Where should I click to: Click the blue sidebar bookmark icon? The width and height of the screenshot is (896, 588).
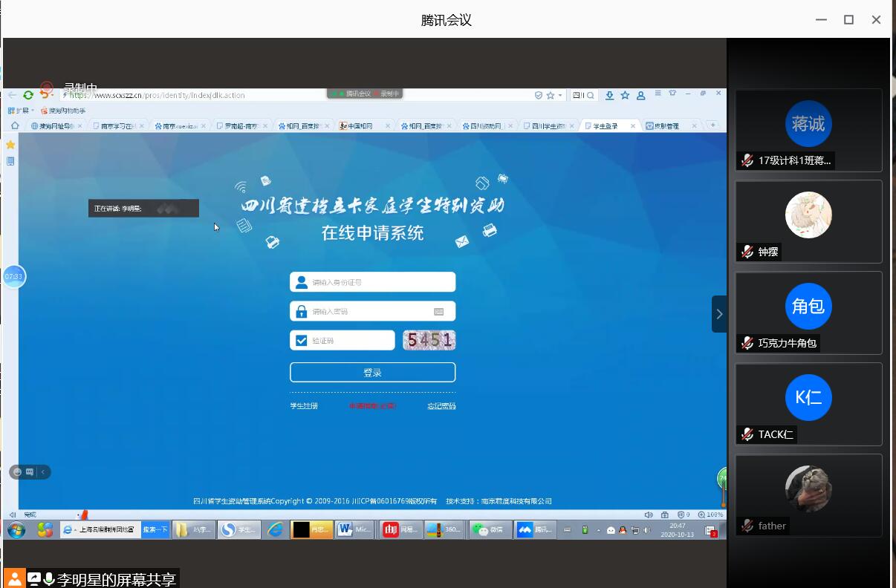(10, 161)
